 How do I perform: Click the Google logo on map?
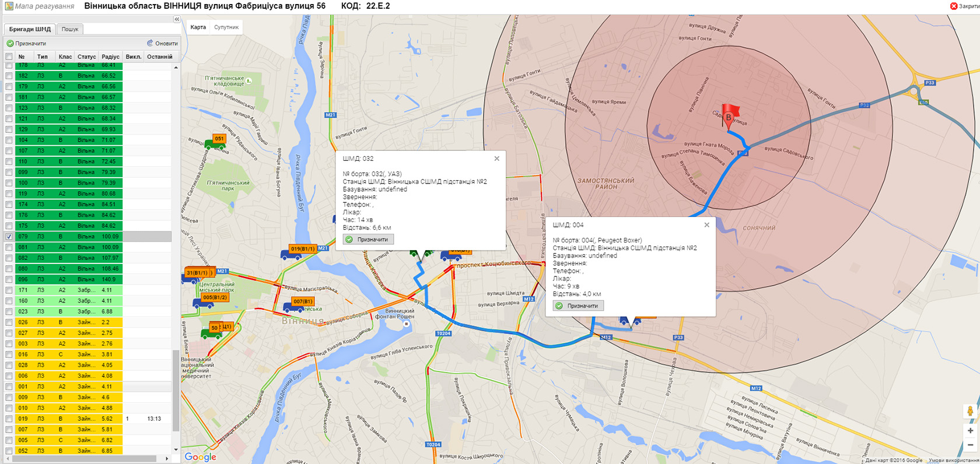point(200,457)
